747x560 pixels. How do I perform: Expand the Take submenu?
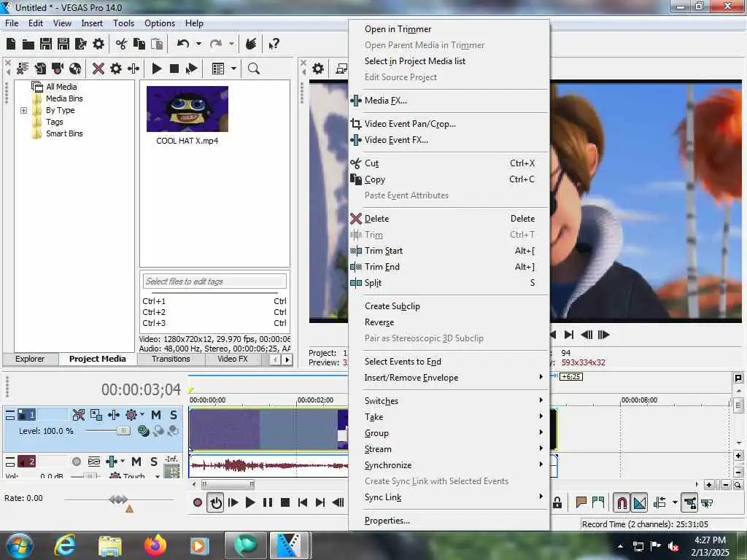click(541, 416)
